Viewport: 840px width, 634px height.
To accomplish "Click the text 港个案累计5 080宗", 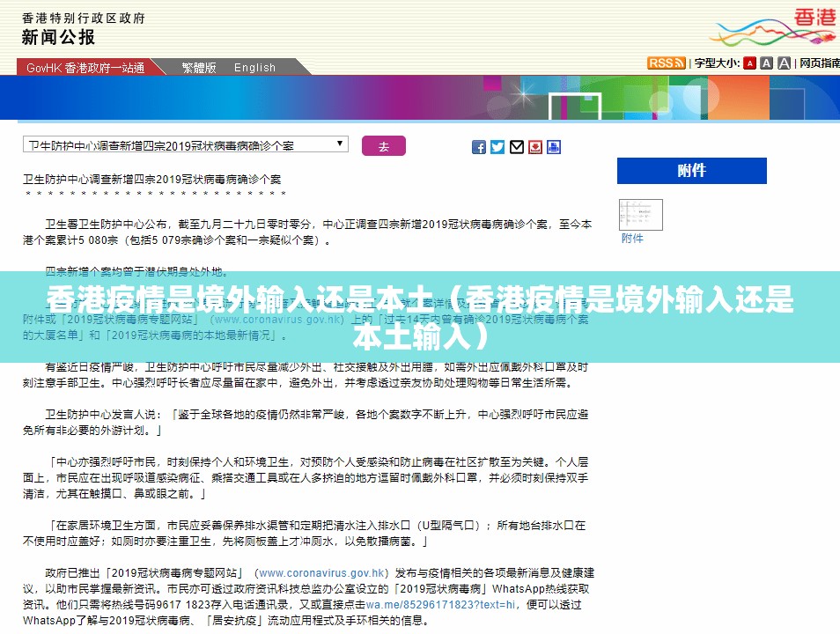I will [70, 240].
